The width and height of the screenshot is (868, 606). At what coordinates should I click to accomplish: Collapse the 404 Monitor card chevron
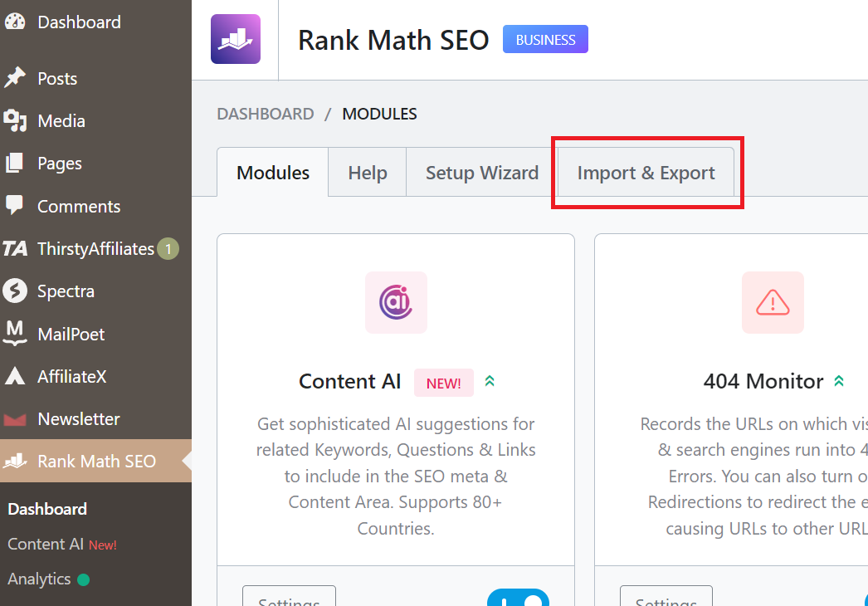pos(839,380)
